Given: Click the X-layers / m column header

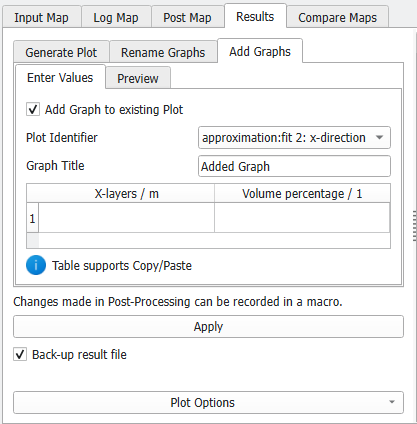Looking at the screenshot, I should [126, 193].
